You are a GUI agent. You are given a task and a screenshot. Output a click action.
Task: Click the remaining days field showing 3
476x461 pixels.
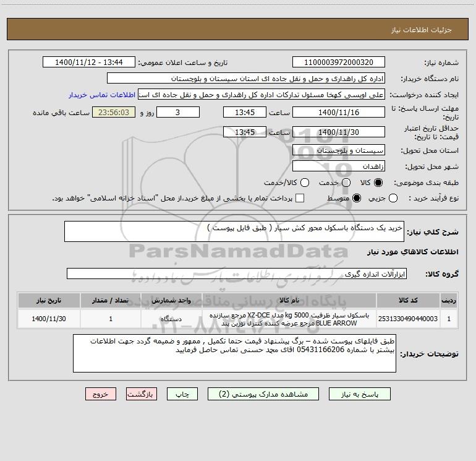coord(178,113)
